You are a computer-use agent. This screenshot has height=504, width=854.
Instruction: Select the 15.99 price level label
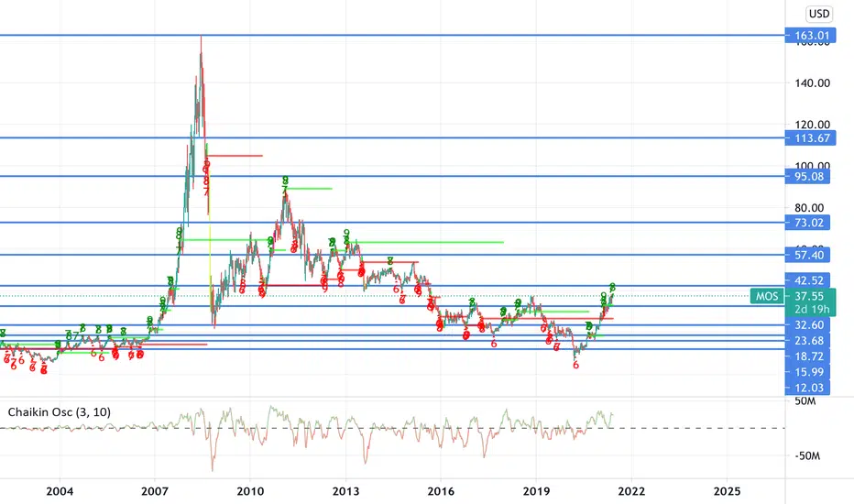(x=807, y=372)
